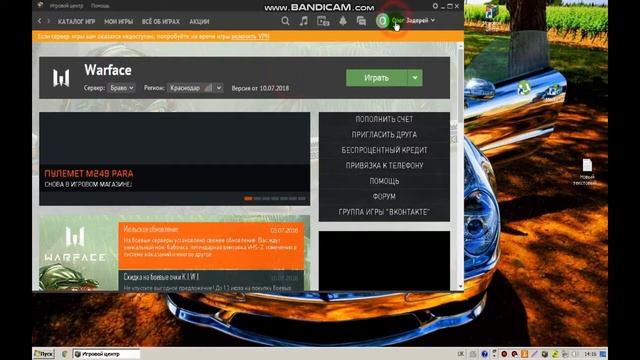640x360 pixels.
Task: Open the 'Скидка на боевые очки K.I.W.I.' news
Action: [x=211, y=281]
